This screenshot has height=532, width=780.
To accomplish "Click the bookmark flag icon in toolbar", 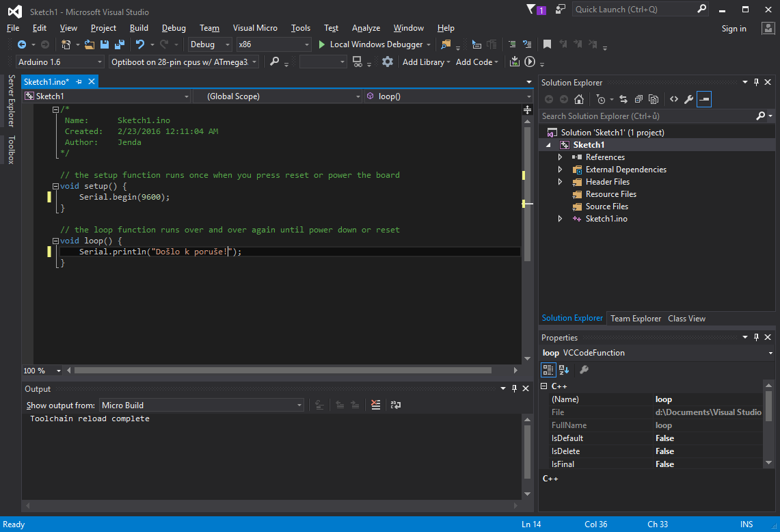I will 547,44.
